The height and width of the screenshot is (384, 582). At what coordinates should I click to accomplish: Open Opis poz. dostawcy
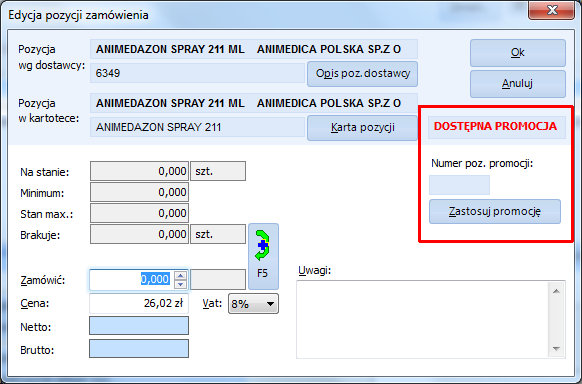(x=362, y=74)
